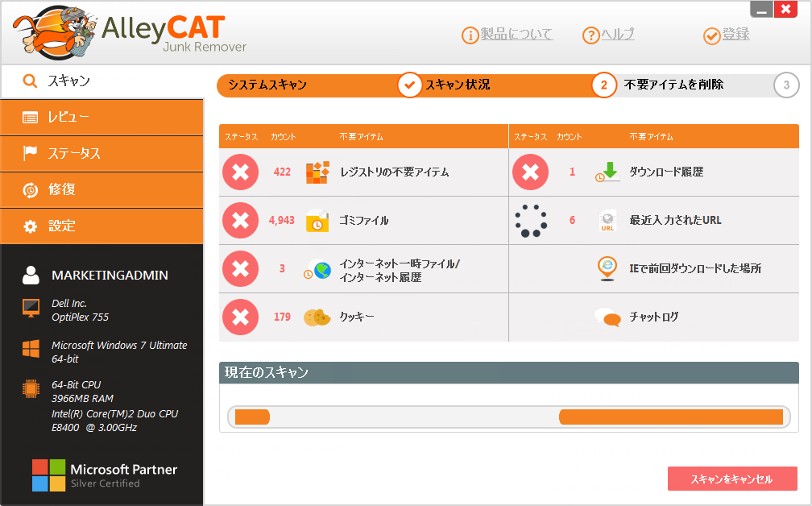Click the ゴミファイル label
This screenshot has width=812, height=506.
pyautogui.click(x=364, y=221)
